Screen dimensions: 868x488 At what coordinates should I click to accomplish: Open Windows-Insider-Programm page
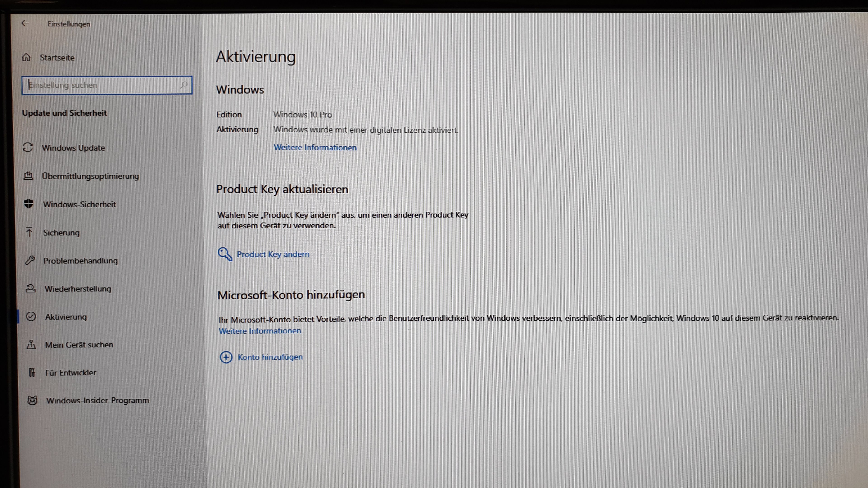(98, 400)
